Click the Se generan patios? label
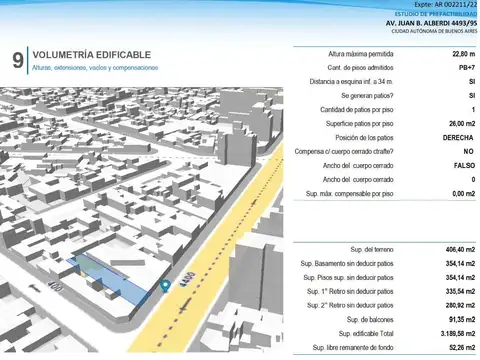 tap(367, 96)
